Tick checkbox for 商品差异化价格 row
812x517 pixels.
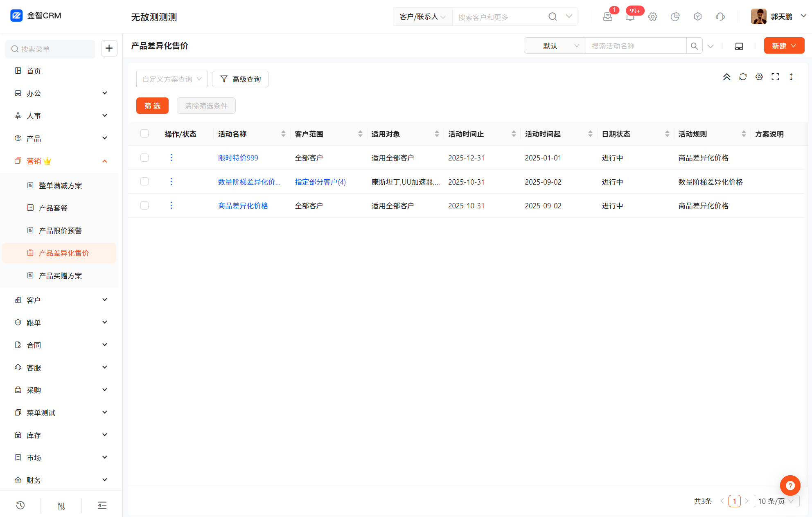click(x=144, y=205)
